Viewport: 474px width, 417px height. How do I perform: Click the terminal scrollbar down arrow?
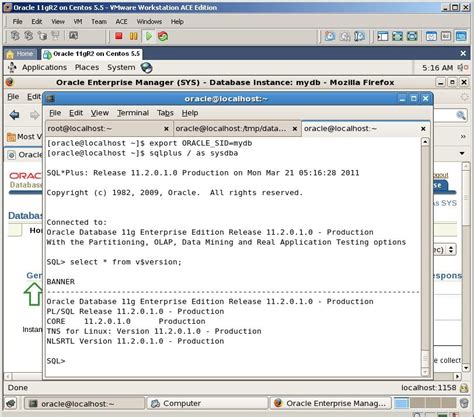tap(425, 372)
